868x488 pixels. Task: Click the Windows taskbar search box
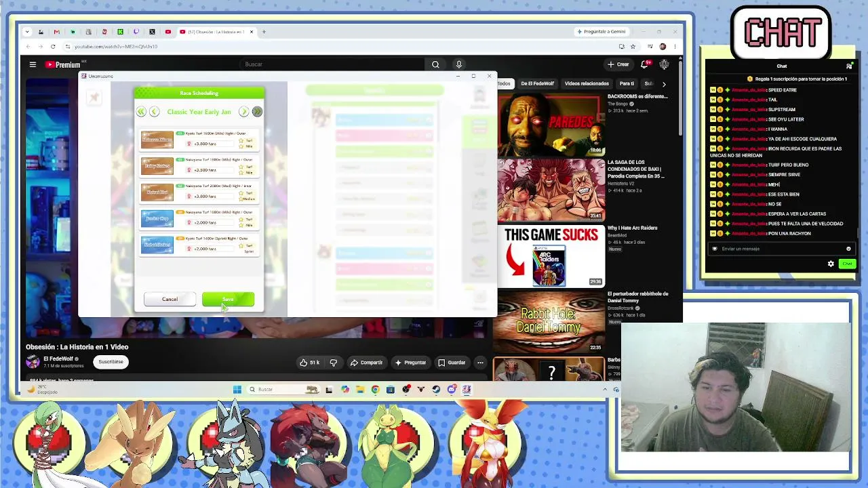pyautogui.click(x=283, y=390)
